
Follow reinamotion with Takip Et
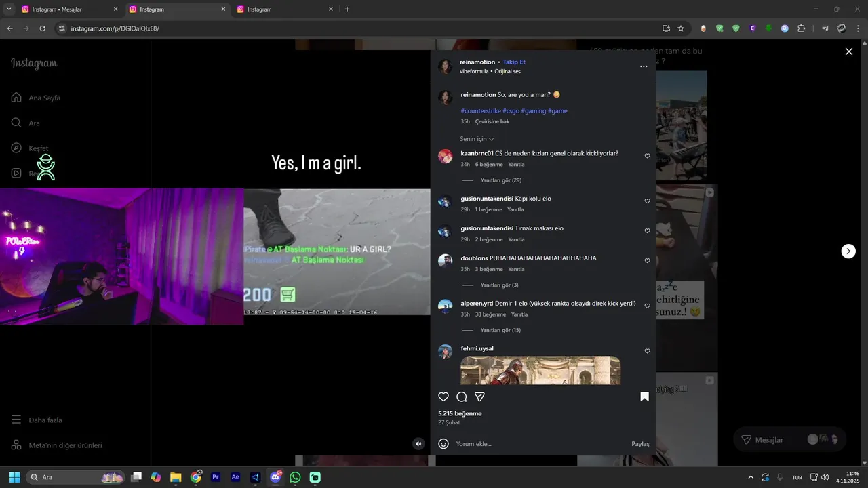[514, 62]
